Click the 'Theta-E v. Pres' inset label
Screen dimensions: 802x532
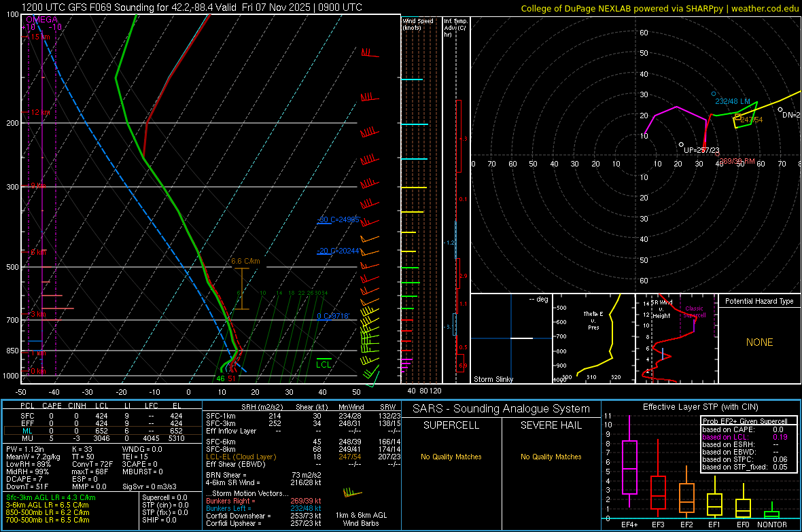click(593, 320)
